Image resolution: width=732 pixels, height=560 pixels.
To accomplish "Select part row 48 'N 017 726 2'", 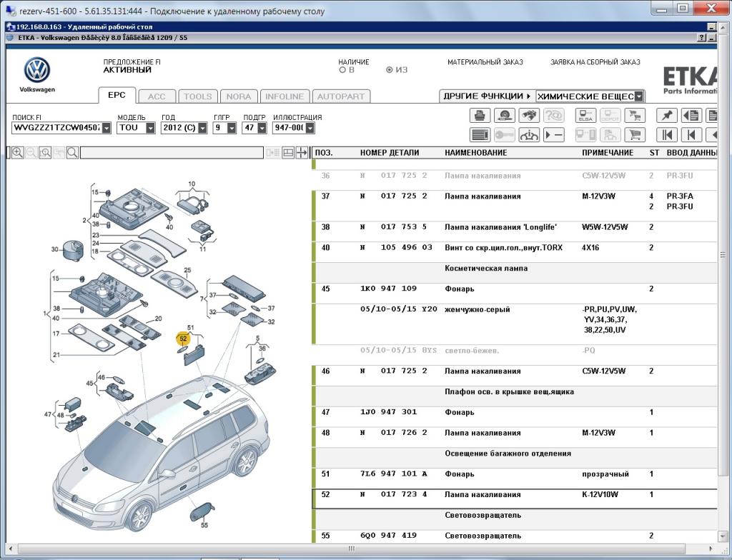I will (515, 437).
